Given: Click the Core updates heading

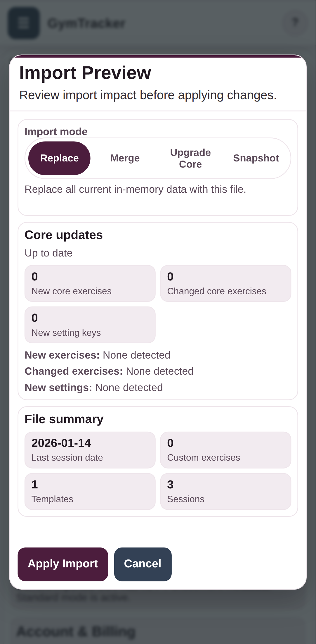Looking at the screenshot, I should click(64, 235).
